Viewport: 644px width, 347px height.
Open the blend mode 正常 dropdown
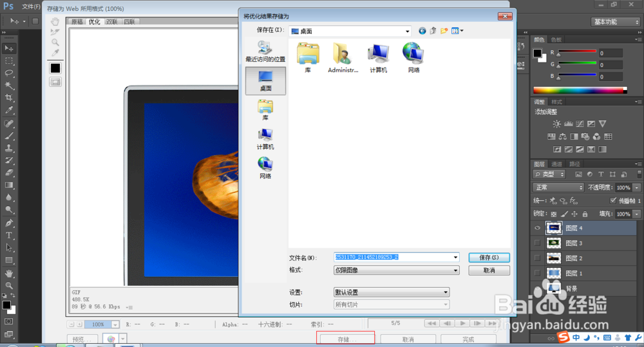click(558, 187)
